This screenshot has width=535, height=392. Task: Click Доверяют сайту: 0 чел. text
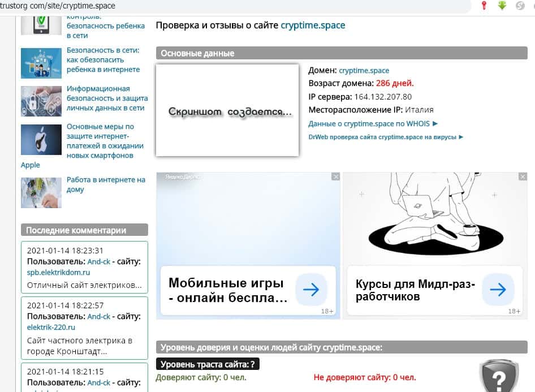tap(201, 377)
